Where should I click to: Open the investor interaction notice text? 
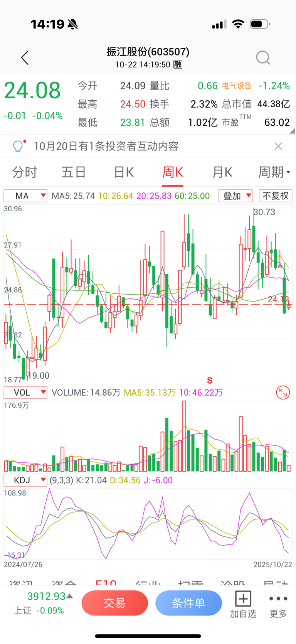[106, 146]
